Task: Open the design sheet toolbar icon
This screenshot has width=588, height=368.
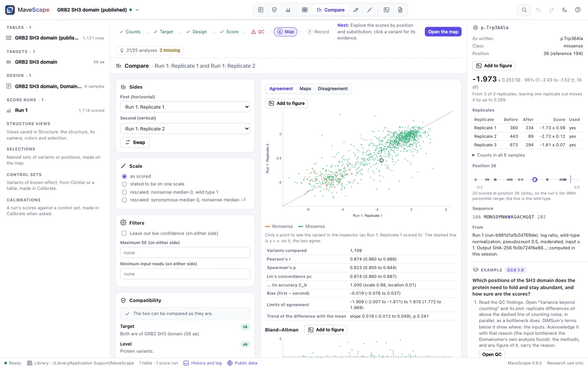Action: 261,10
